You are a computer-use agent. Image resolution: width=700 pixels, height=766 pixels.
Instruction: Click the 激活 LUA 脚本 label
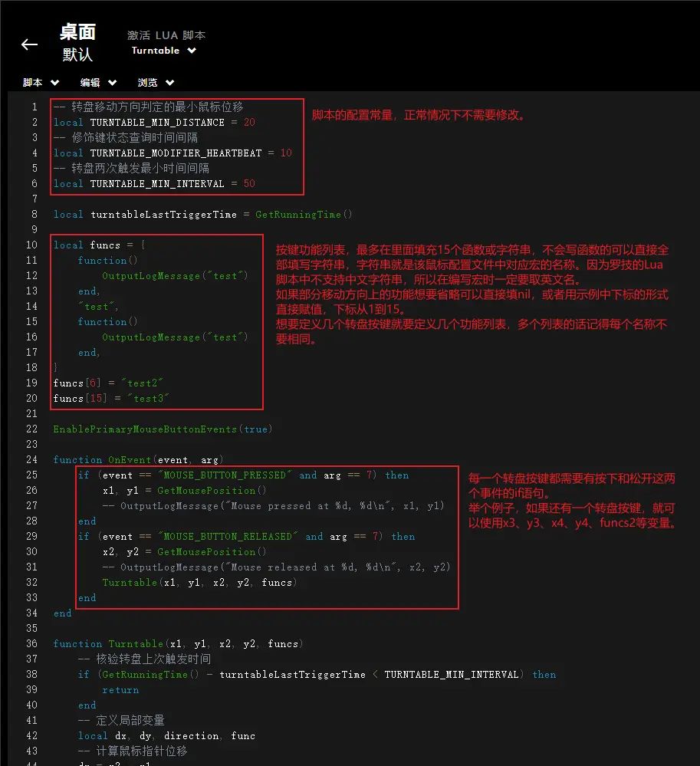click(x=166, y=35)
